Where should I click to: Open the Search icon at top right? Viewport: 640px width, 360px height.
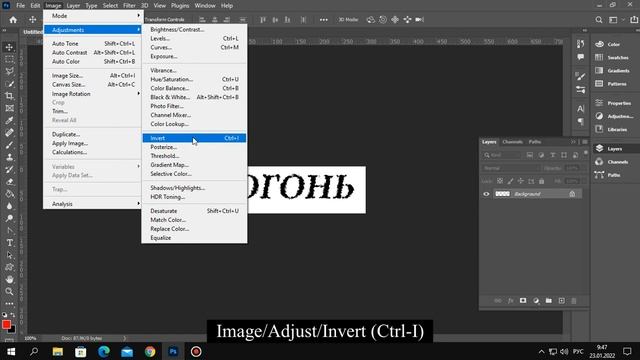[x=599, y=20]
